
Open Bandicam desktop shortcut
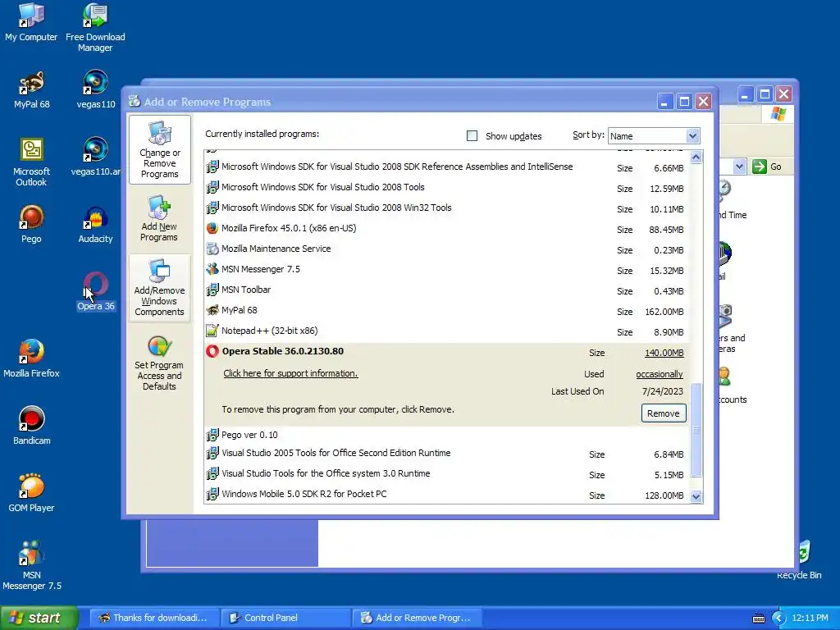(x=32, y=426)
